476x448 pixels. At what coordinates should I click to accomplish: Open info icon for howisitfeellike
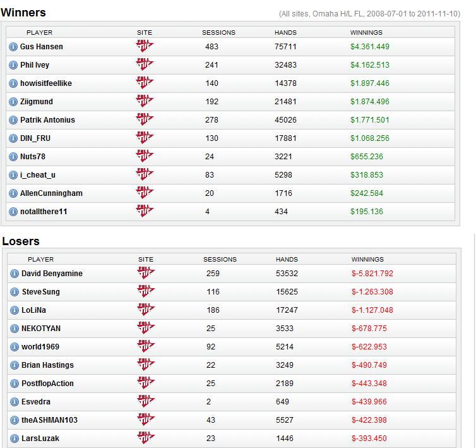(13, 83)
